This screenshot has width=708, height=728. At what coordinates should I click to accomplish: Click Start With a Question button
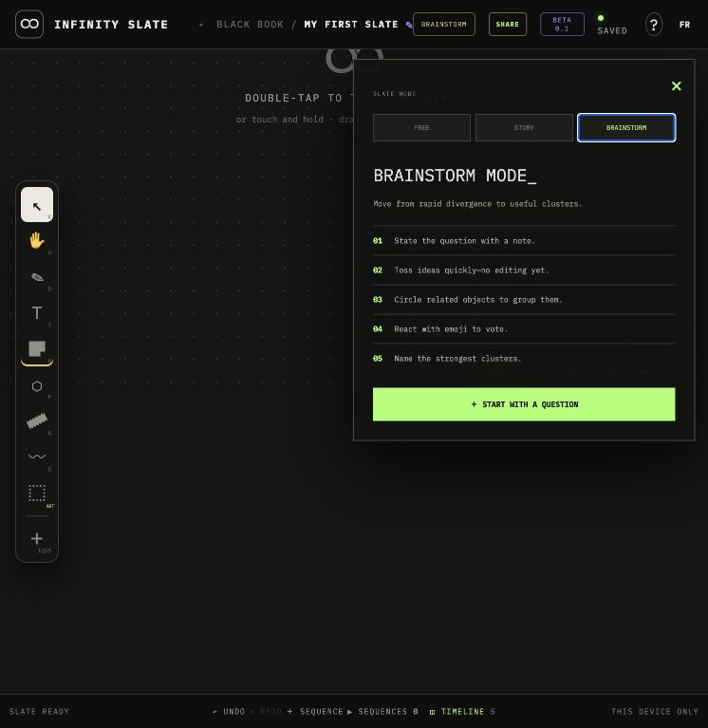524,404
